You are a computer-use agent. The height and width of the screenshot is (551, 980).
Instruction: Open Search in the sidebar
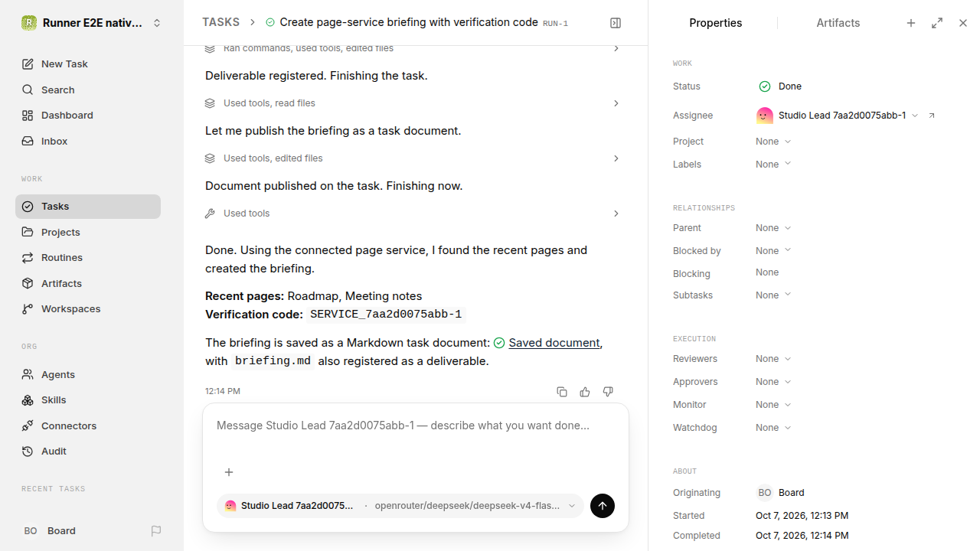pyautogui.click(x=88, y=90)
